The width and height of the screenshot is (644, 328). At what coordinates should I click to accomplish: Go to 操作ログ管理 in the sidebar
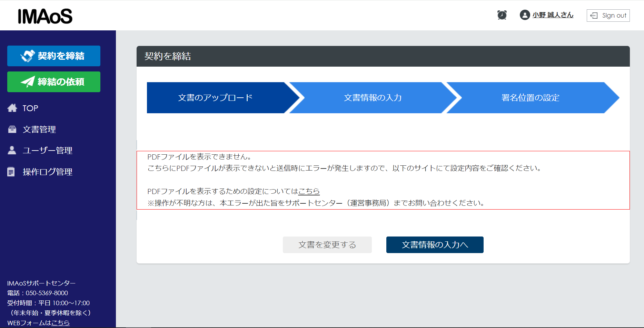(48, 172)
